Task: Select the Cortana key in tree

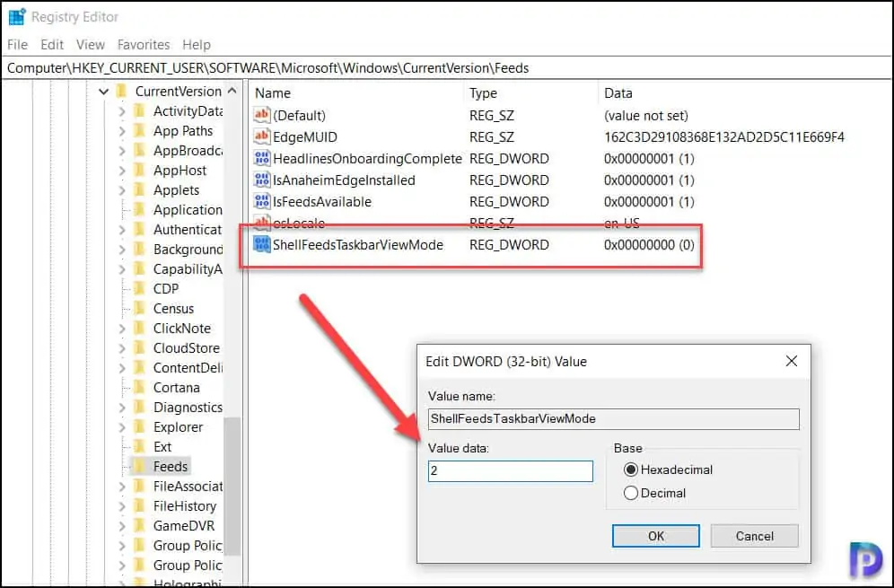Action: pos(176,387)
